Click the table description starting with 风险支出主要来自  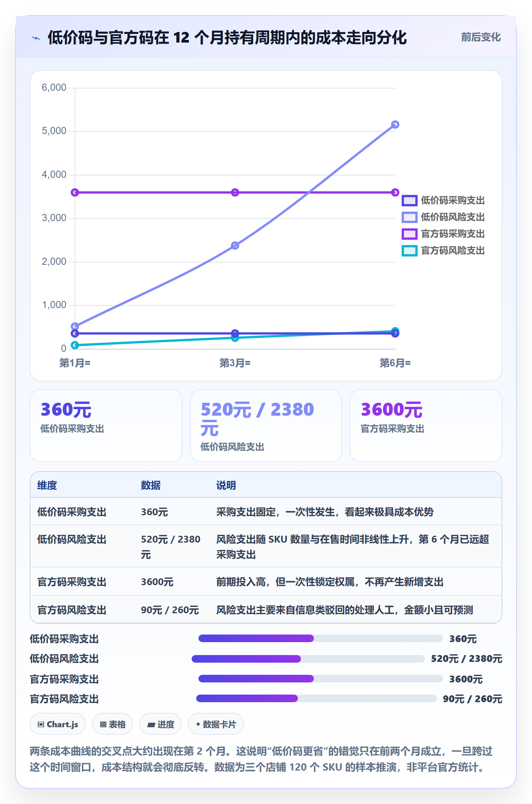click(345, 610)
